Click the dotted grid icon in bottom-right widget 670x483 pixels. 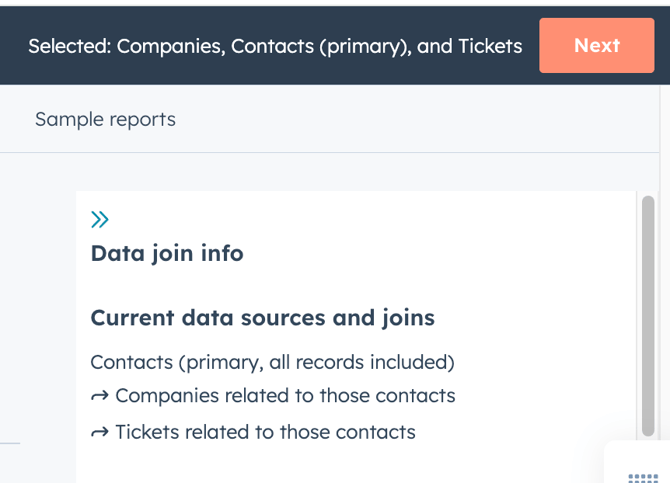[x=643, y=478]
